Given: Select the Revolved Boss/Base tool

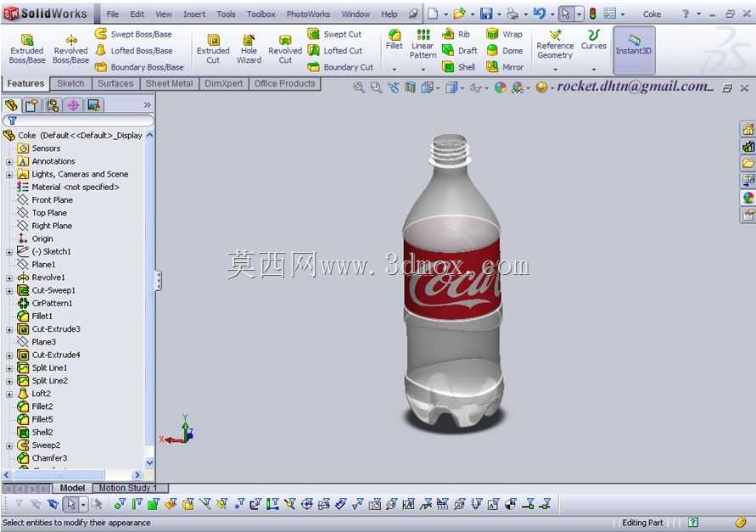Looking at the screenshot, I should coord(71,48).
